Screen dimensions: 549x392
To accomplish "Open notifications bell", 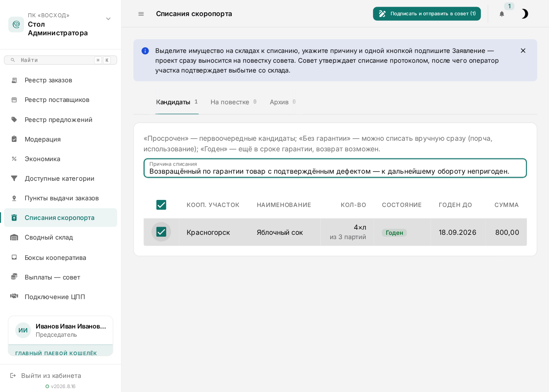I will 502,14.
